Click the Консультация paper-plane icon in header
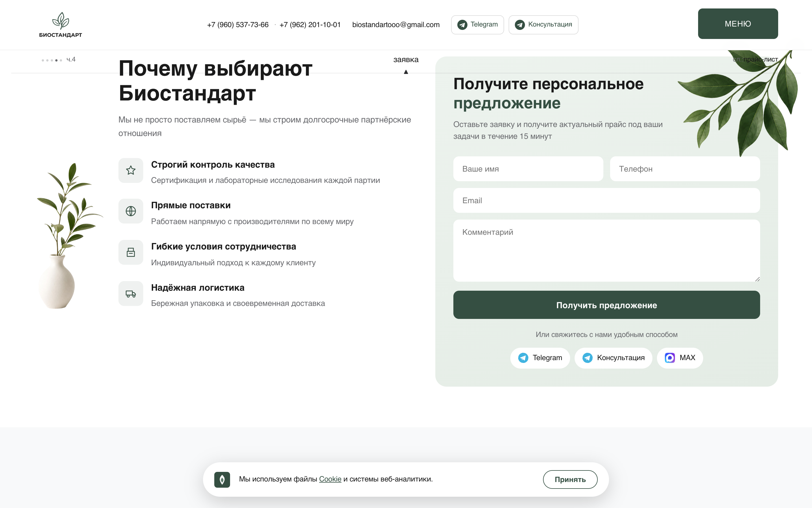Image resolution: width=812 pixels, height=508 pixels. click(x=520, y=25)
